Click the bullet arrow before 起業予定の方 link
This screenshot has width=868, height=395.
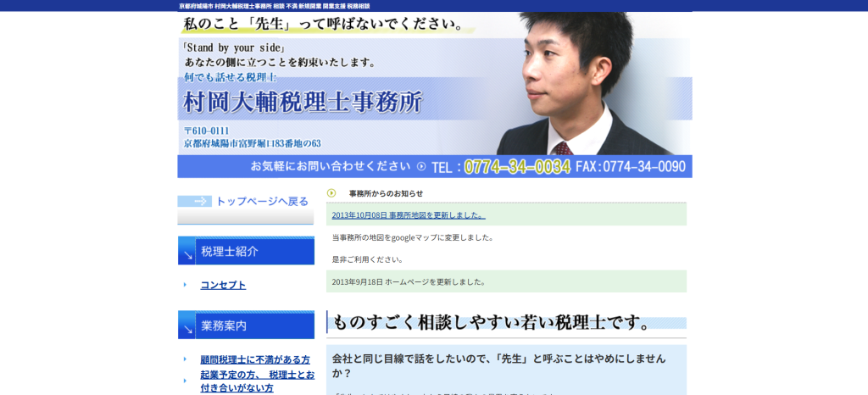tap(185, 381)
